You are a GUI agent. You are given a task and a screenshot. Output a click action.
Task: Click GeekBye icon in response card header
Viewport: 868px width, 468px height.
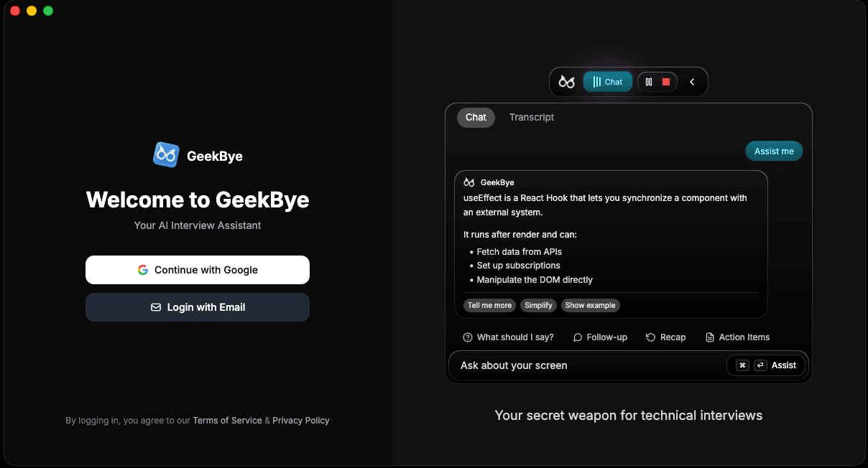click(469, 182)
